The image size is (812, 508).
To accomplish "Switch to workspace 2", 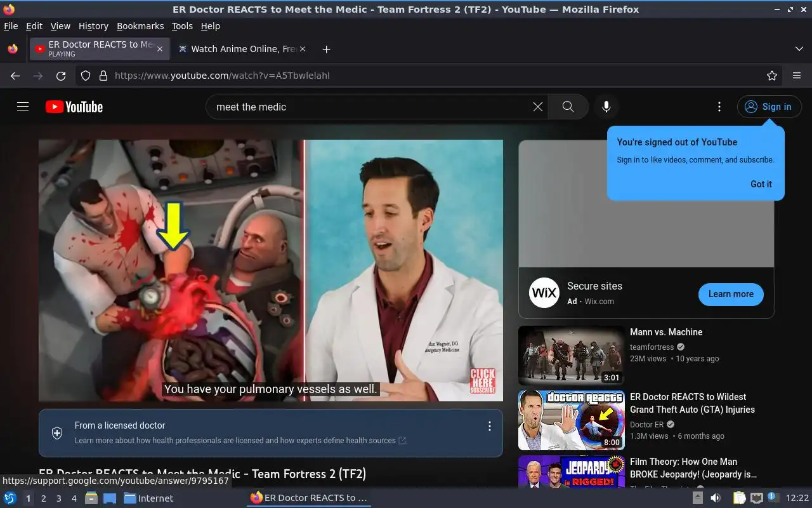I will (x=43, y=498).
